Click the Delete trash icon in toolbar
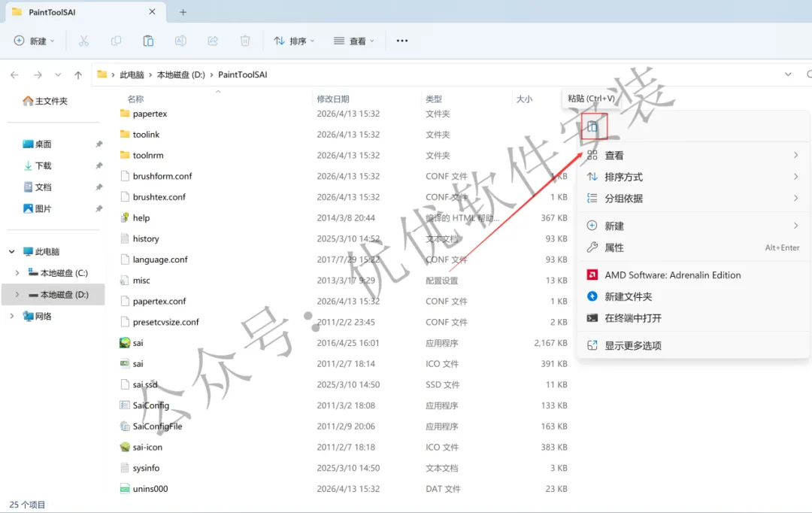This screenshot has height=513, width=812. coord(245,41)
